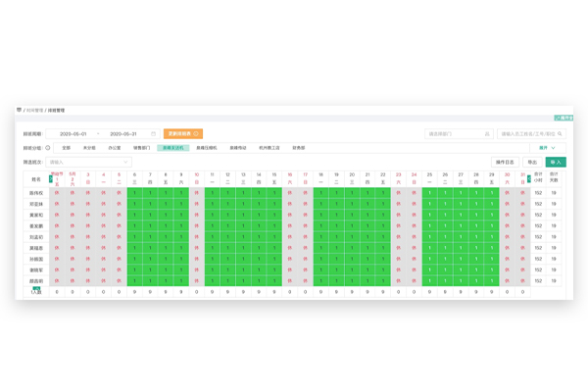Click the orange 更新排班表 button
The image size is (588, 392).
click(x=183, y=134)
